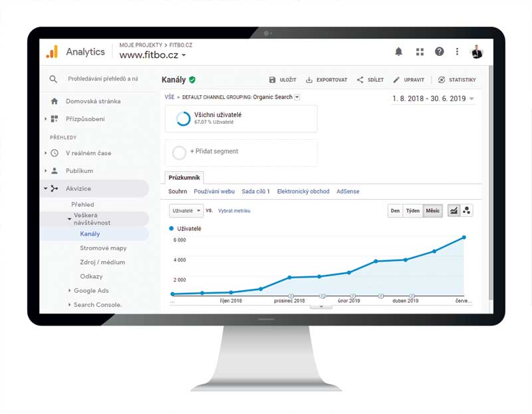The image size is (532, 414).
Task: Click the clock icon for V reálném čase
Action: [55, 153]
